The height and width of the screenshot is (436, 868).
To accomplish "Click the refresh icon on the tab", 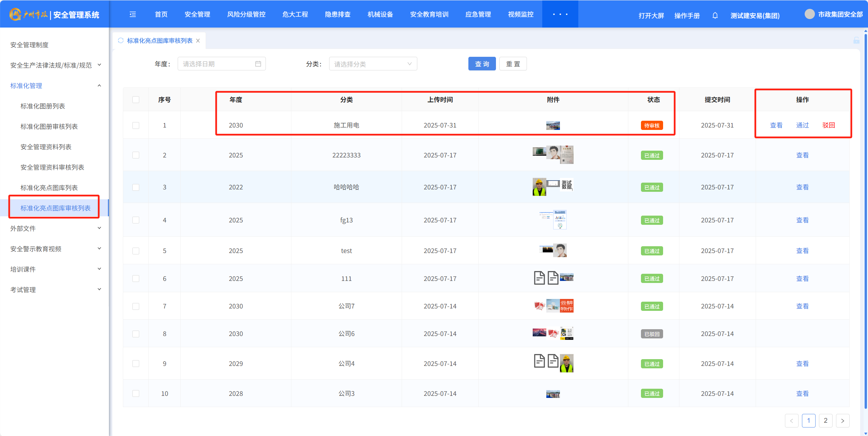I will click(120, 40).
